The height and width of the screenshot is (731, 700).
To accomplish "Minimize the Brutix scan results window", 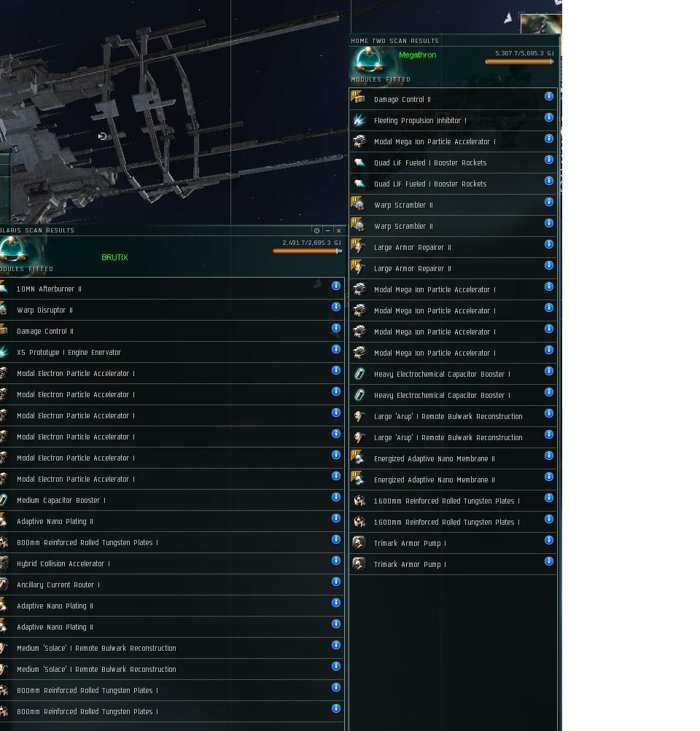I will [x=328, y=230].
